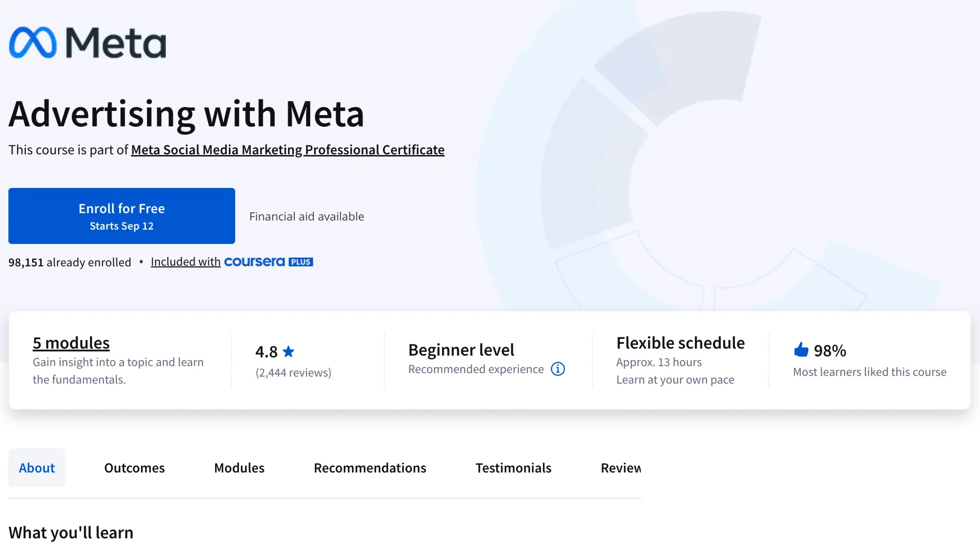Select the Testimonials tab

[x=513, y=468]
